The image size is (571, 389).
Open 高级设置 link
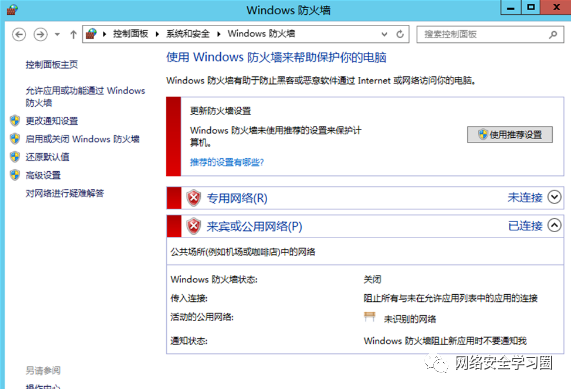tap(43, 175)
